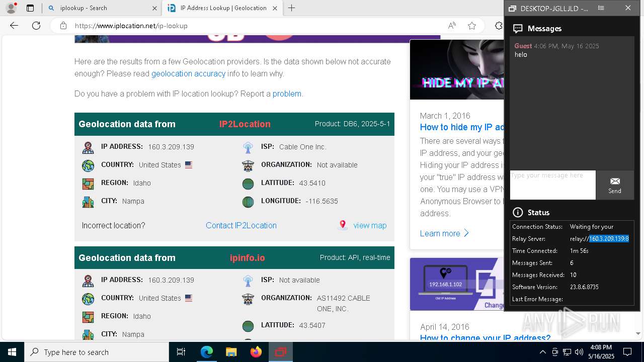
Task: Click the IP2Location latitude globe icon
Action: (x=248, y=184)
